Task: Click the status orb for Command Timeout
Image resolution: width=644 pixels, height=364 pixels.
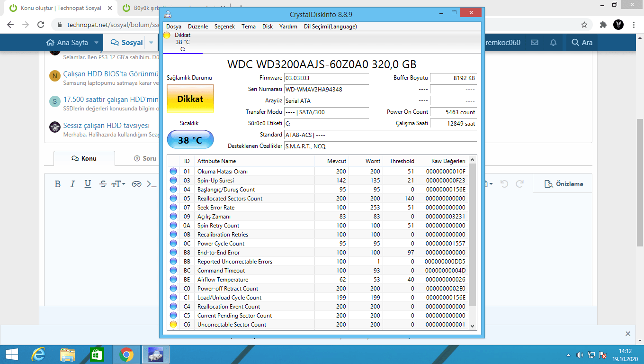Action: (173, 270)
